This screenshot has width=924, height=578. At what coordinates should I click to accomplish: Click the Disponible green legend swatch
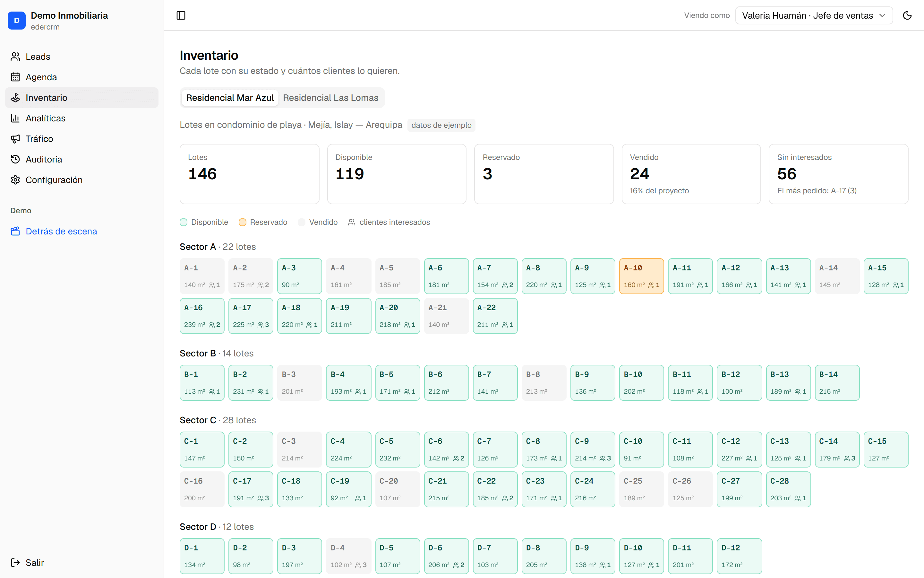click(184, 222)
